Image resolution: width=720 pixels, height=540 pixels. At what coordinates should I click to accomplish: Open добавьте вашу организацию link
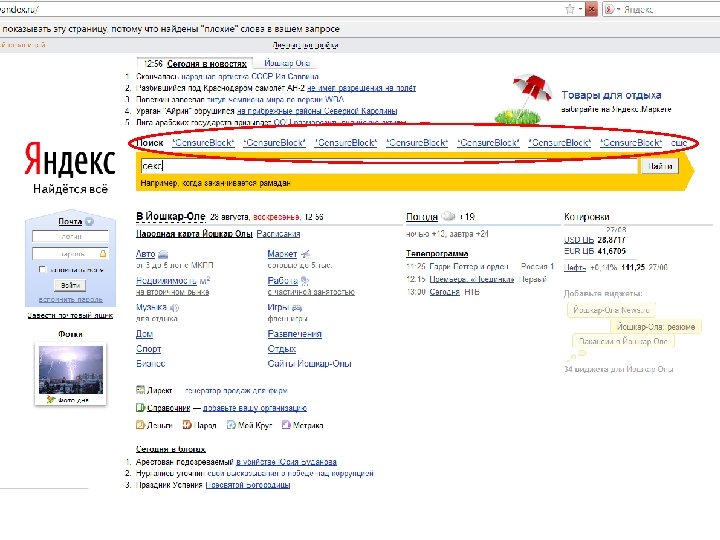click(254, 408)
